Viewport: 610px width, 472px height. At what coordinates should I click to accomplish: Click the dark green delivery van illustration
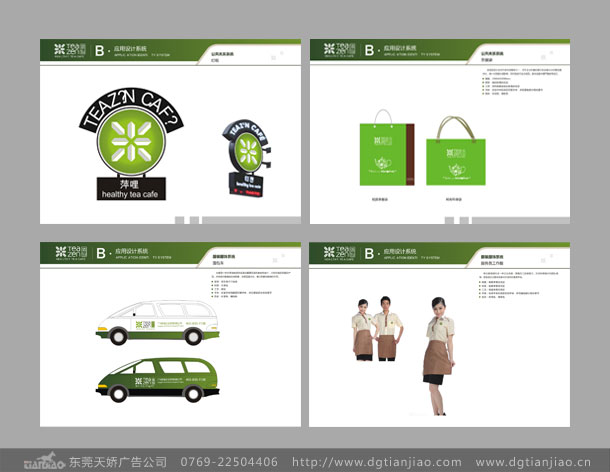pos(158,380)
